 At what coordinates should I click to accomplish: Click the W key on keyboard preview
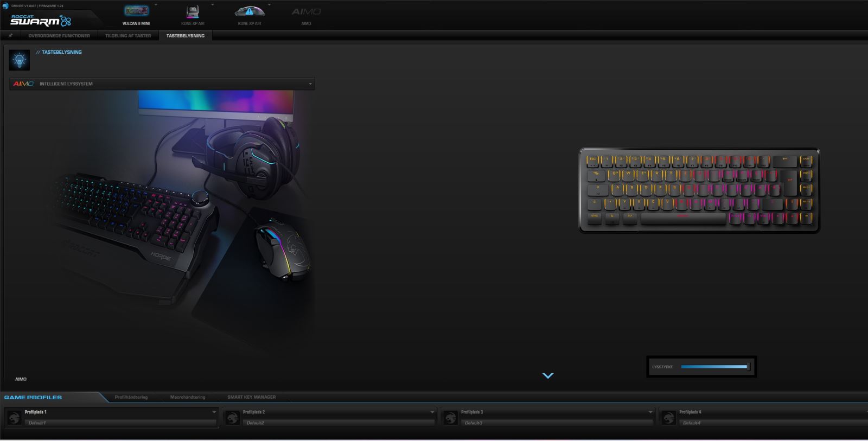(628, 176)
